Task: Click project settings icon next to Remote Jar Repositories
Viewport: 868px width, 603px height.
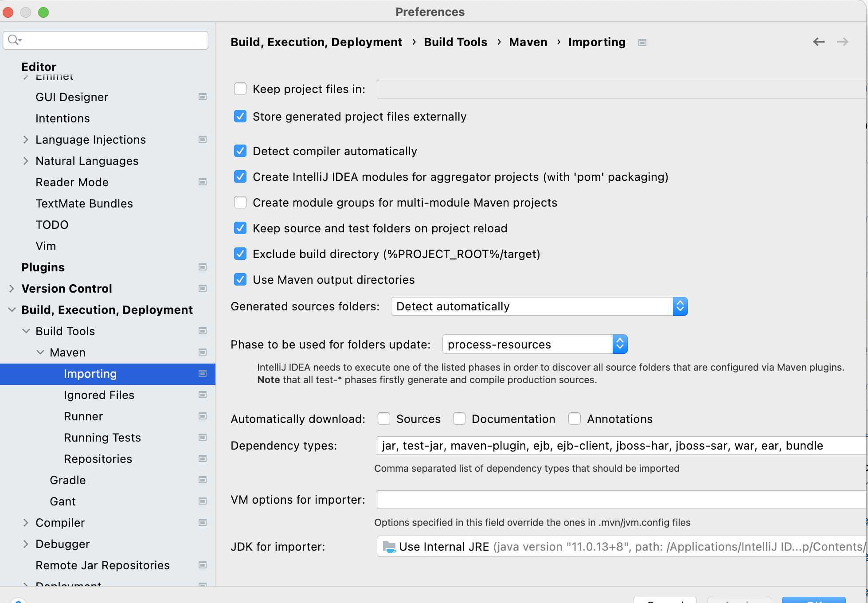Action: click(203, 565)
